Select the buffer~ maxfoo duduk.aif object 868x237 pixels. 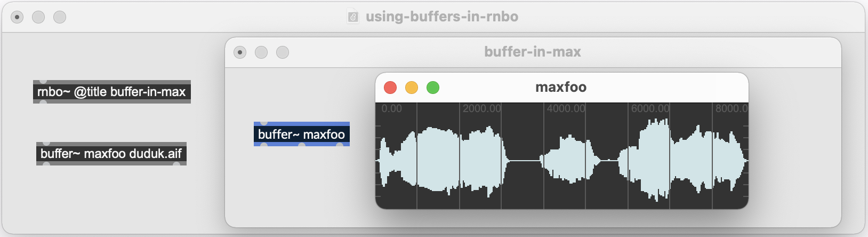pos(111,154)
